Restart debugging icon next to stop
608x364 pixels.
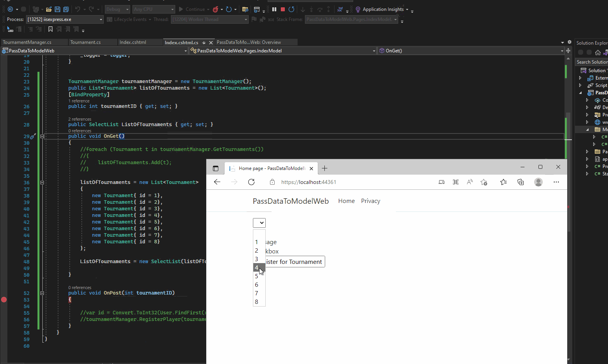click(x=291, y=9)
